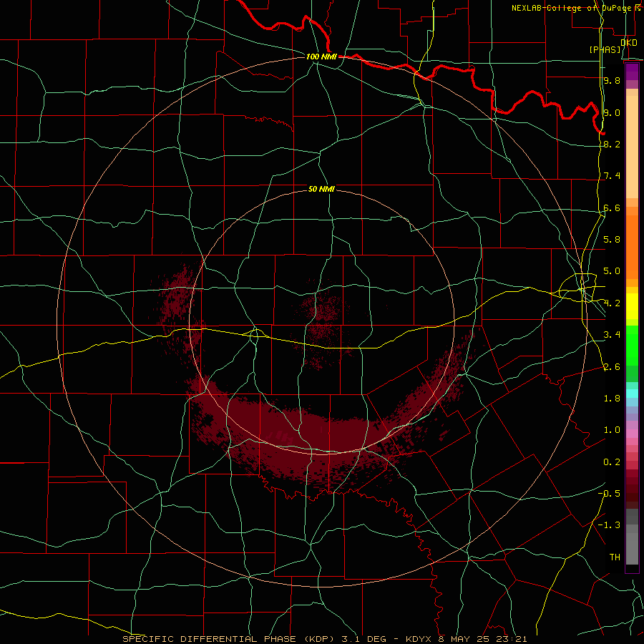Select the 6.6 scale value
Screen dimensions: 644x644
[x=612, y=208]
